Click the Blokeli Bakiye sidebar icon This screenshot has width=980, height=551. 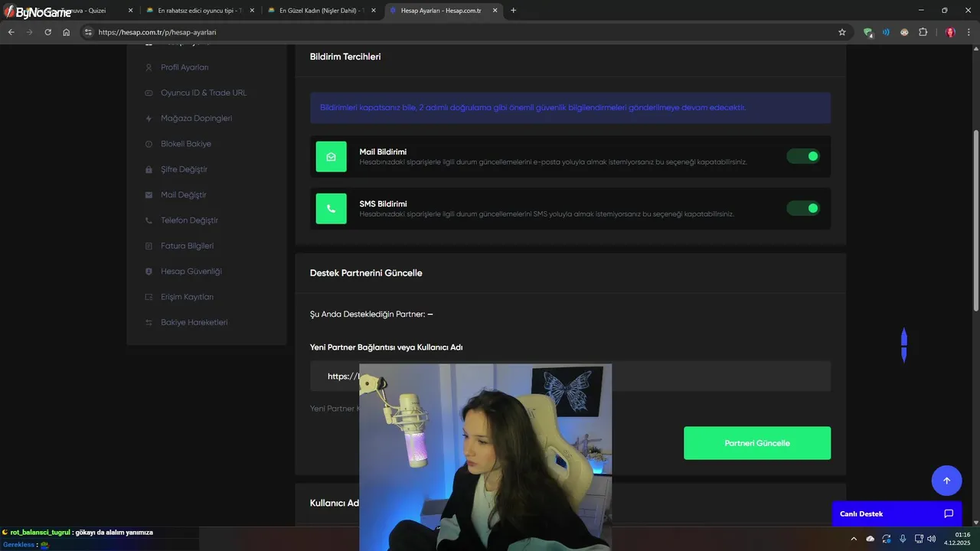(x=149, y=144)
